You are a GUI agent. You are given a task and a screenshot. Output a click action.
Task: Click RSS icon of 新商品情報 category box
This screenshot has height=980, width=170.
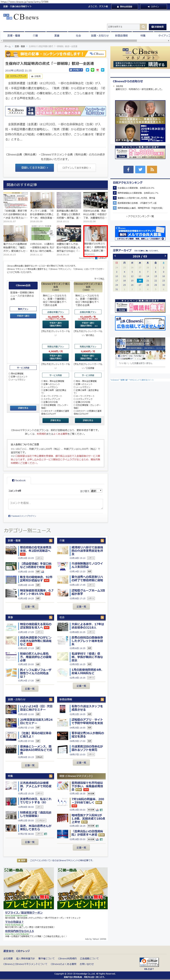pyautogui.click(x=102, y=700)
